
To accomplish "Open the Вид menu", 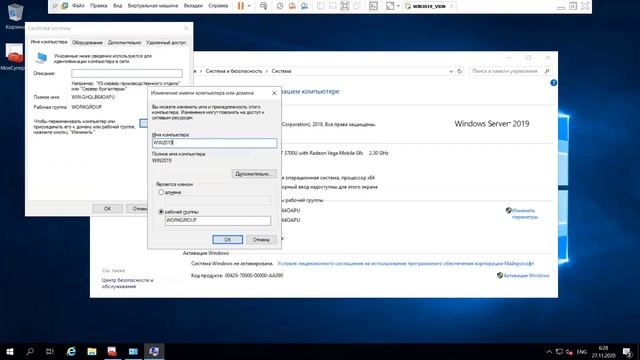I will point(118,6).
